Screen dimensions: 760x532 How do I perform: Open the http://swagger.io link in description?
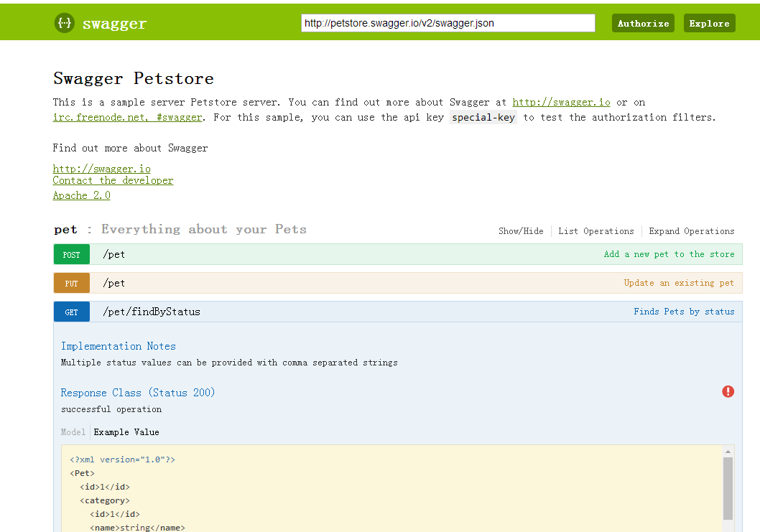[561, 102]
